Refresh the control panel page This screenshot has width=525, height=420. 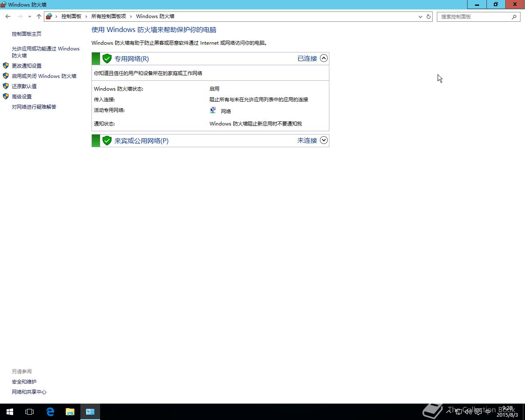(x=429, y=16)
